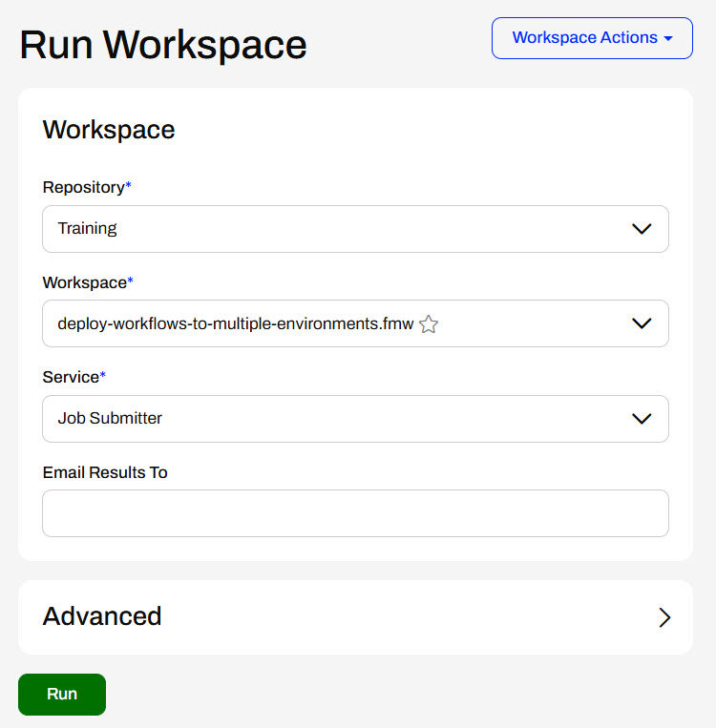The image size is (716, 728).
Task: Open the Repository dropdown showing Training
Action: point(355,229)
